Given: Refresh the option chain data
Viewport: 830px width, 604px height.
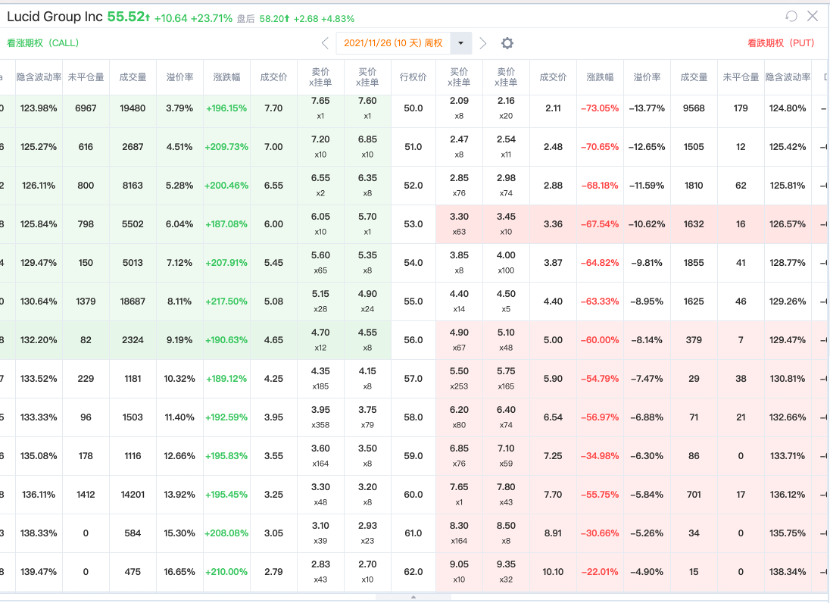Looking at the screenshot, I should point(791,16).
